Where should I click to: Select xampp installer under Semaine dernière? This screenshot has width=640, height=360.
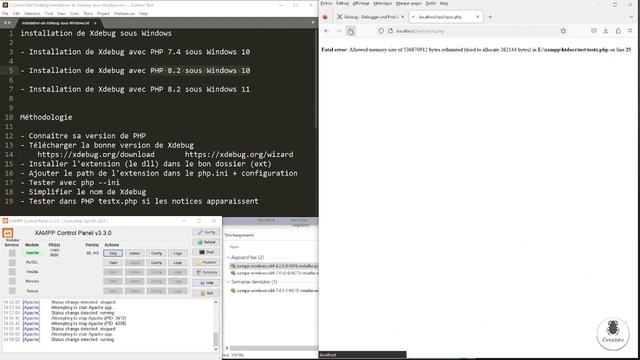[x=274, y=291]
